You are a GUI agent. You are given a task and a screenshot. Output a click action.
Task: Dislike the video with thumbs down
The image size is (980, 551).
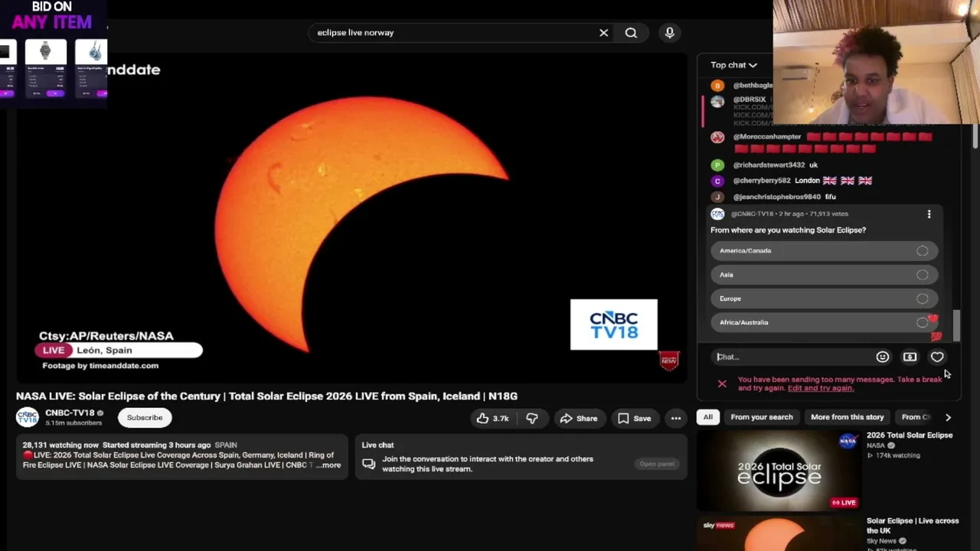(531, 419)
